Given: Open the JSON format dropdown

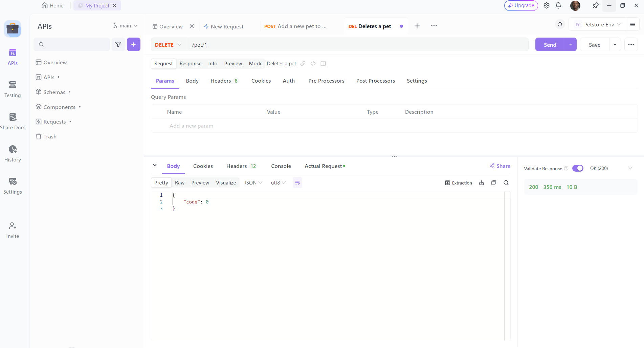Looking at the screenshot, I should click(253, 183).
